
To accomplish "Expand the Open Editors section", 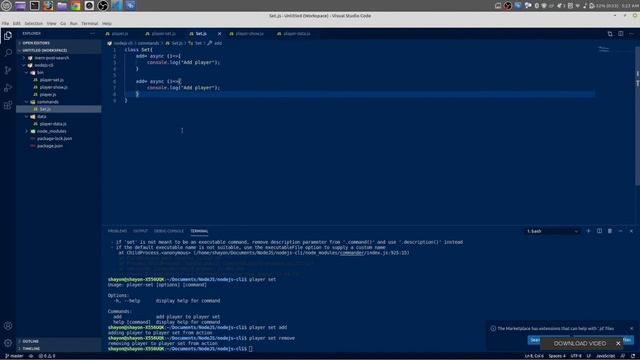I will (x=58, y=43).
